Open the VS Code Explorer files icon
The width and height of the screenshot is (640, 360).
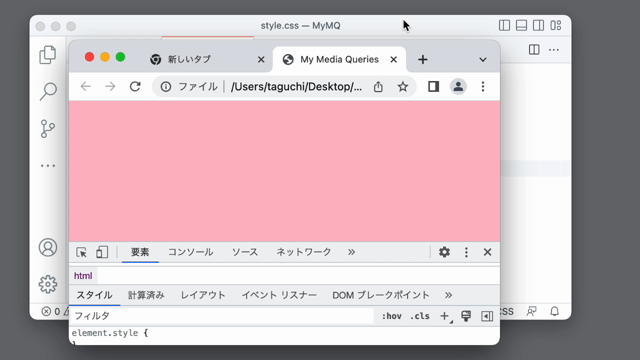click(48, 55)
